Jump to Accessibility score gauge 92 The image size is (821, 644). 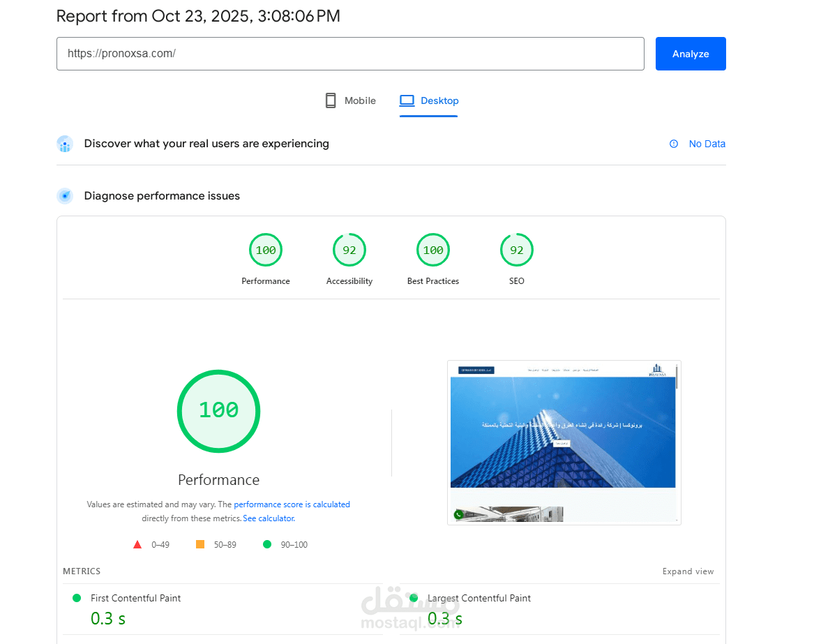pos(349,250)
